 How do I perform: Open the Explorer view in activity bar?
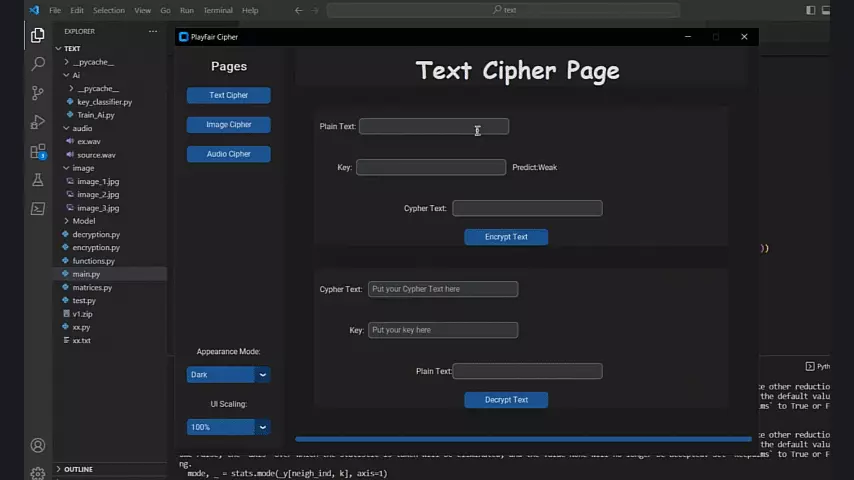tap(38, 35)
